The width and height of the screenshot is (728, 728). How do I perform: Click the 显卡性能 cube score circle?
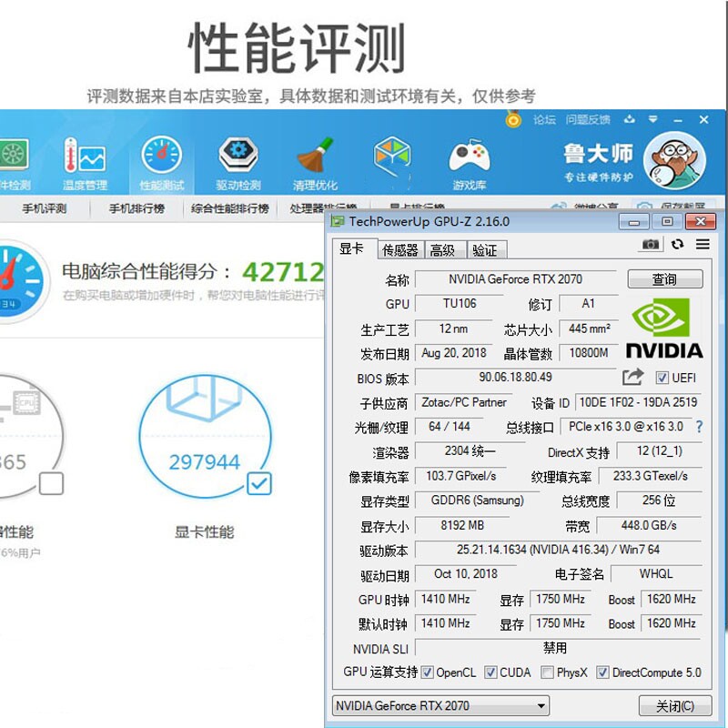[x=205, y=436]
